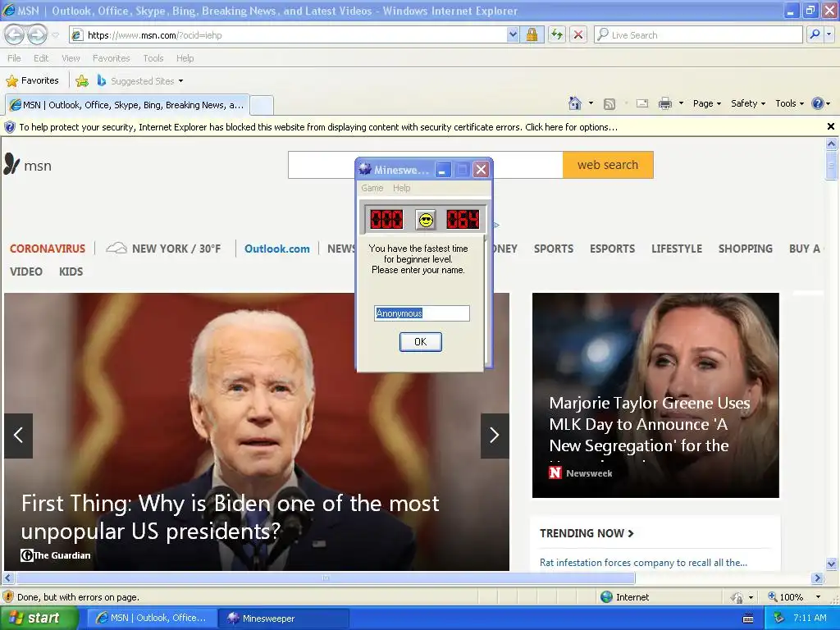The height and width of the screenshot is (630, 840).
Task: Click the on-screen keyboard tray icon
Action: tap(748, 619)
